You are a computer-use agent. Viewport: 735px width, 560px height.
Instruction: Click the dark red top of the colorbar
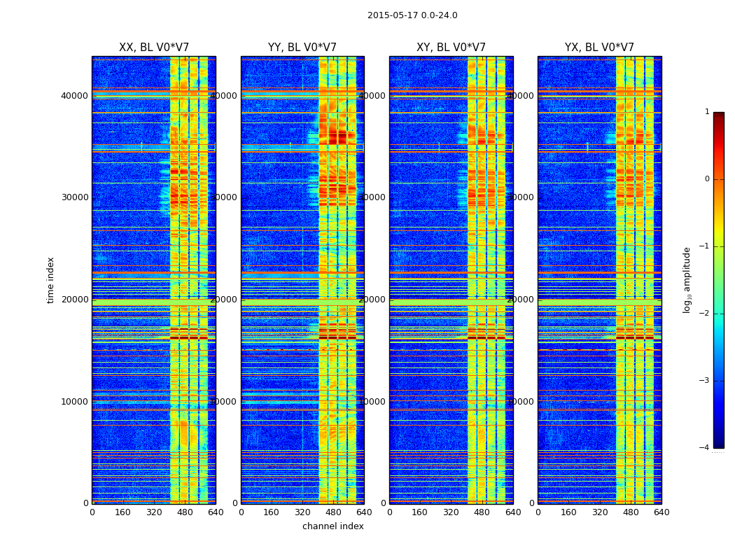pyautogui.click(x=719, y=115)
